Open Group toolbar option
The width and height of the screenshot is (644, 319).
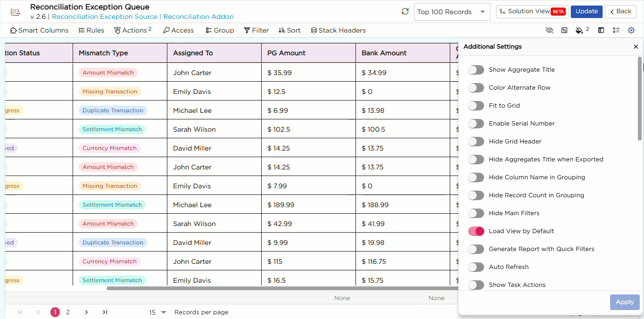click(220, 30)
